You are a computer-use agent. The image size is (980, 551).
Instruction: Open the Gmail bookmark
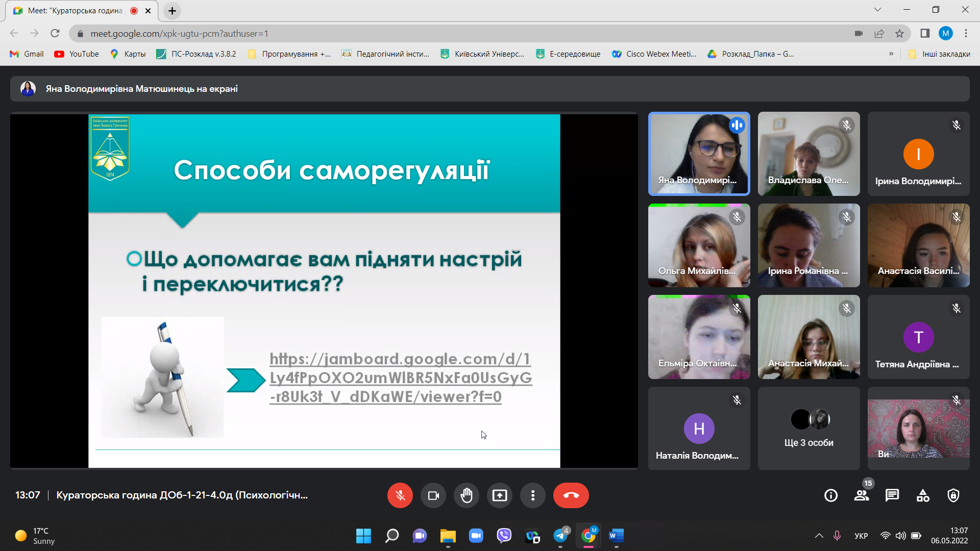pyautogui.click(x=27, y=54)
